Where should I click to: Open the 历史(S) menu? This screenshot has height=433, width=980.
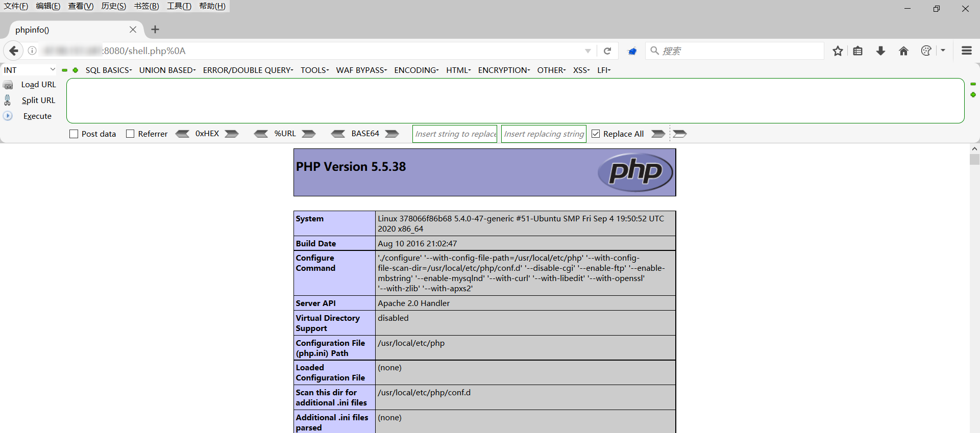tap(113, 6)
